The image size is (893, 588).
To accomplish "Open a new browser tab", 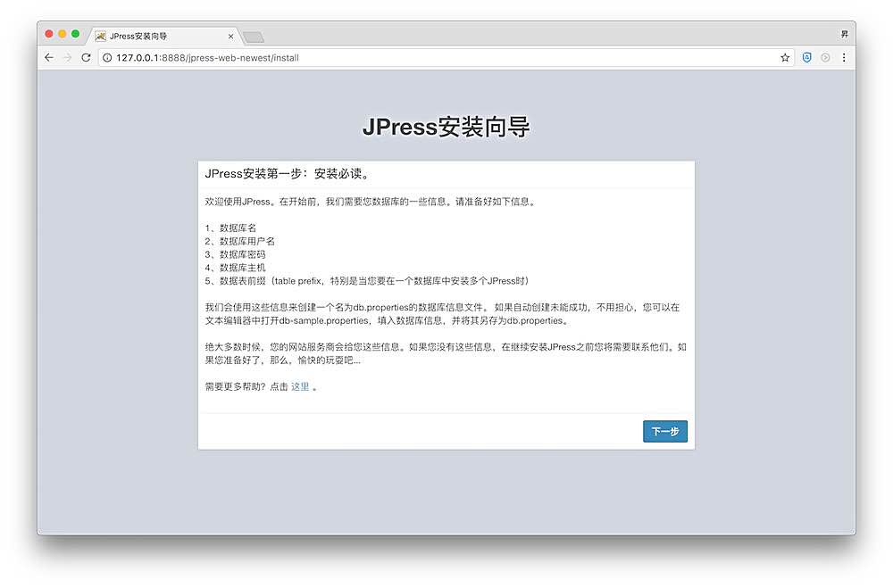I will (x=253, y=37).
